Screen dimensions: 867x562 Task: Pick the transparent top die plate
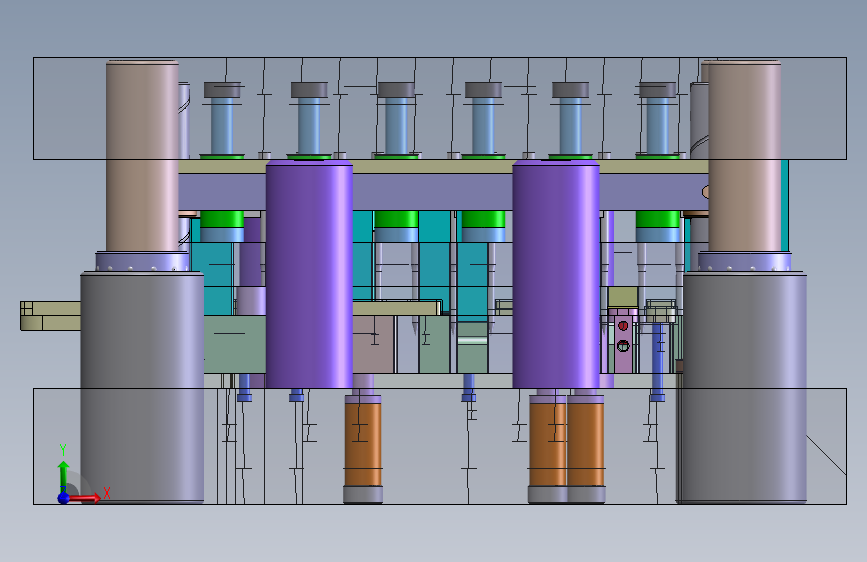click(440, 108)
